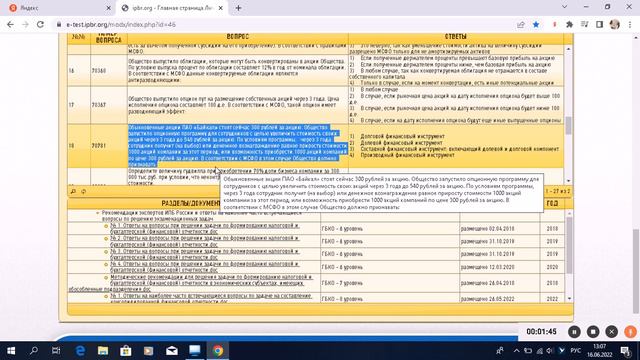Open Windows taskbar search
The image size is (640, 360).
34,351
